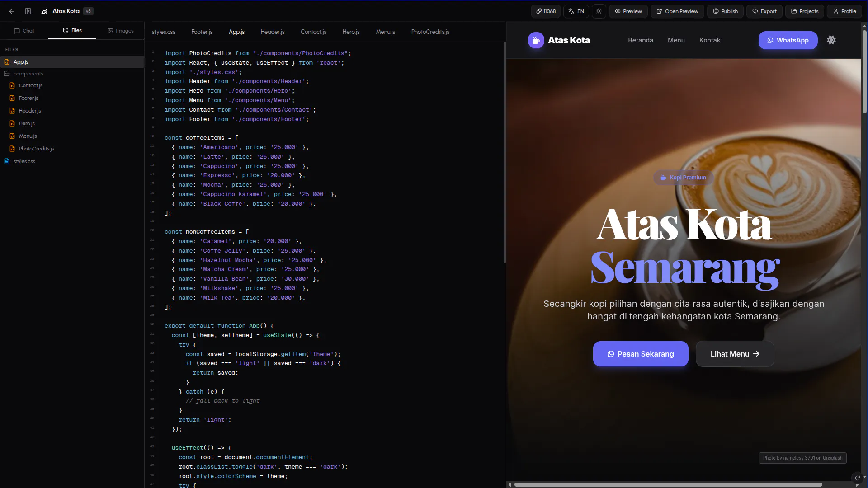Select App.js in the file tree
868x488 pixels.
click(x=72, y=62)
